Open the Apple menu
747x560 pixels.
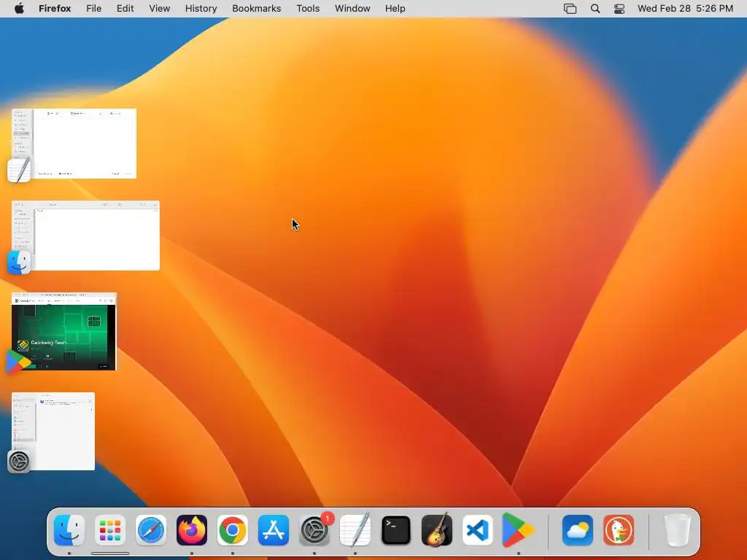19,9
